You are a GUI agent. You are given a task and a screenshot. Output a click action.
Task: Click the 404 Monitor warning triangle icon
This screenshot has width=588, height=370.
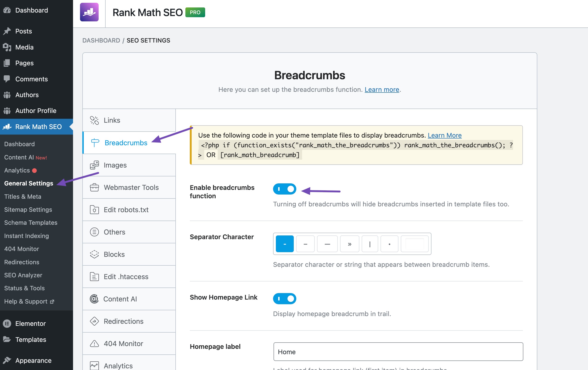pyautogui.click(x=94, y=344)
